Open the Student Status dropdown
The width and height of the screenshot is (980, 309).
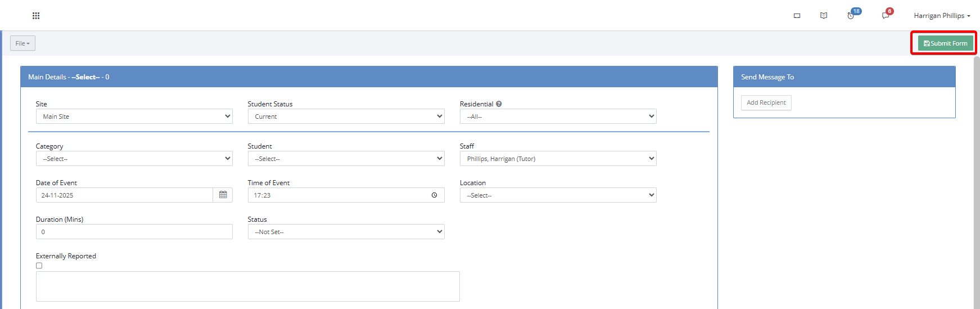coord(346,117)
